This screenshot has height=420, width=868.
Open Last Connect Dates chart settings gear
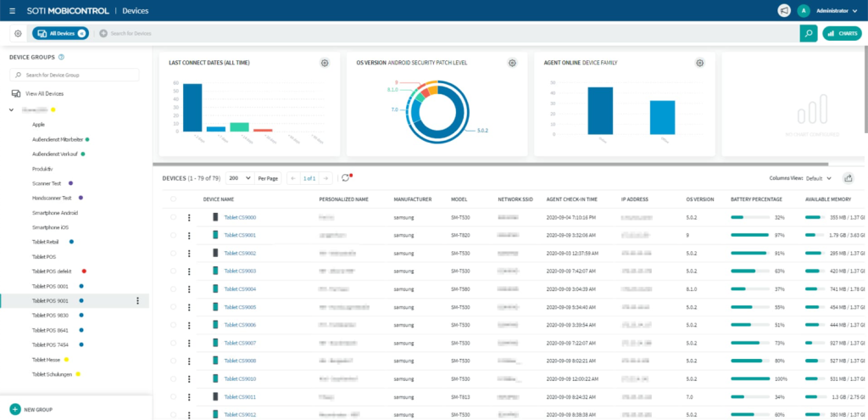coord(325,63)
